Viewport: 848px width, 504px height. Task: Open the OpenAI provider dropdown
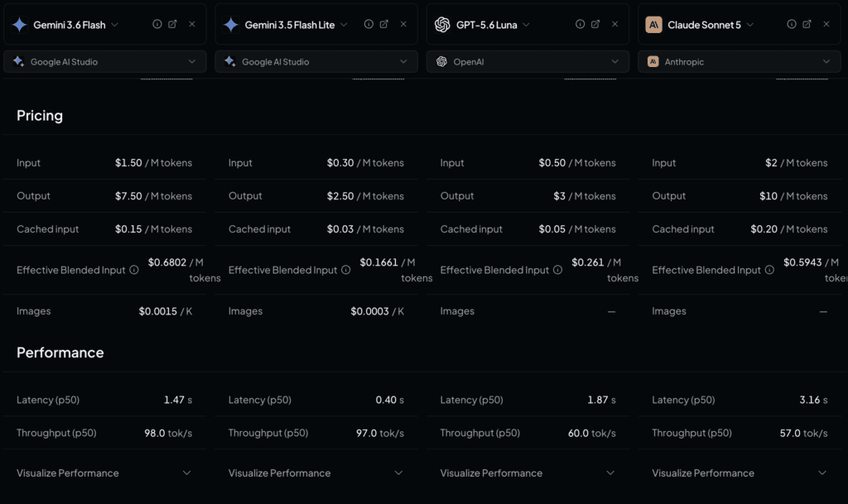pos(528,61)
